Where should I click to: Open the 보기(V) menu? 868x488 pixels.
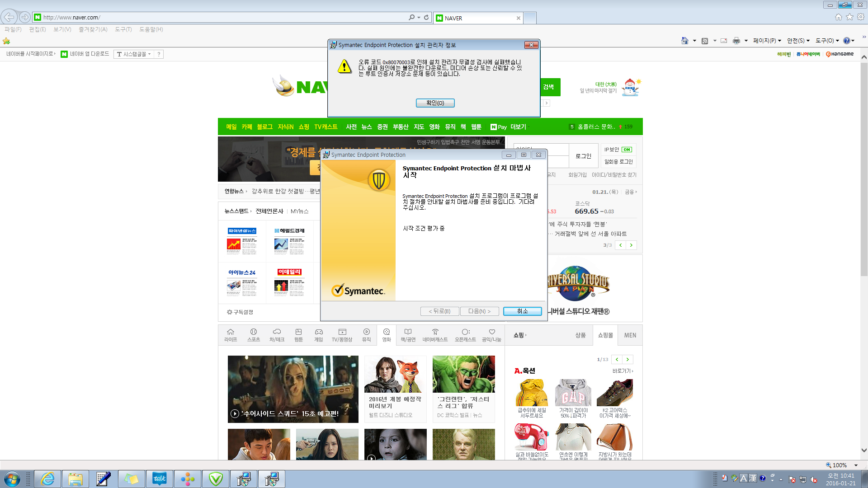62,29
